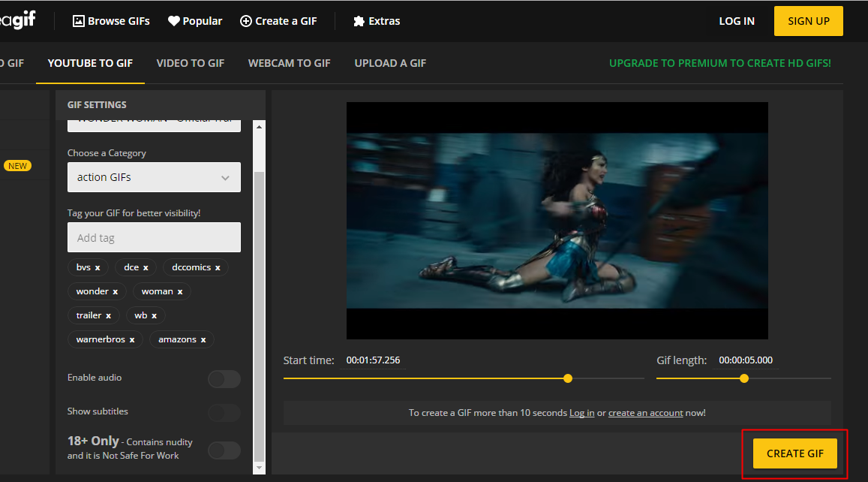Toggle the 18+ Only NSFW switch
Screen dimensions: 868x482
[x=224, y=450]
